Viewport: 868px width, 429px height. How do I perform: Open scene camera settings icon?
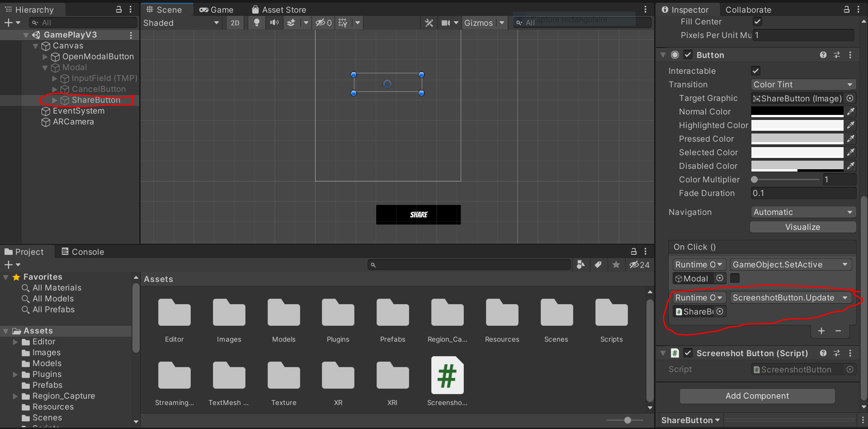pyautogui.click(x=446, y=23)
